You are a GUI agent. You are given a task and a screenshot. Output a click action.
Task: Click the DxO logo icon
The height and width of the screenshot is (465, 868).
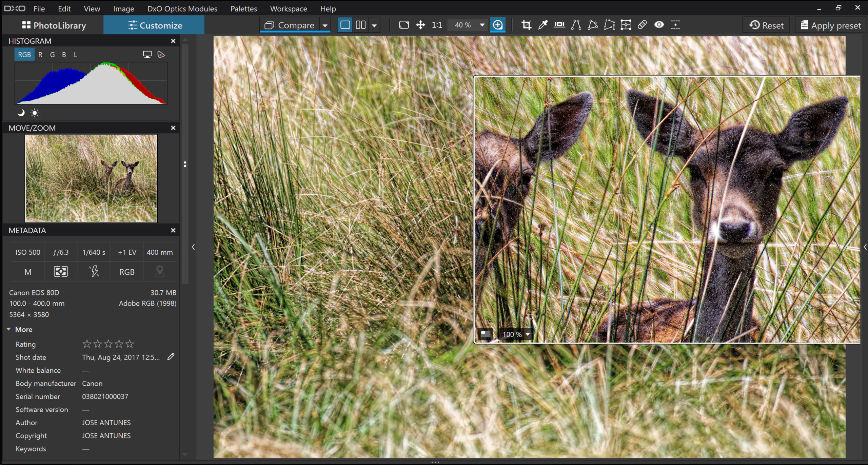point(15,8)
